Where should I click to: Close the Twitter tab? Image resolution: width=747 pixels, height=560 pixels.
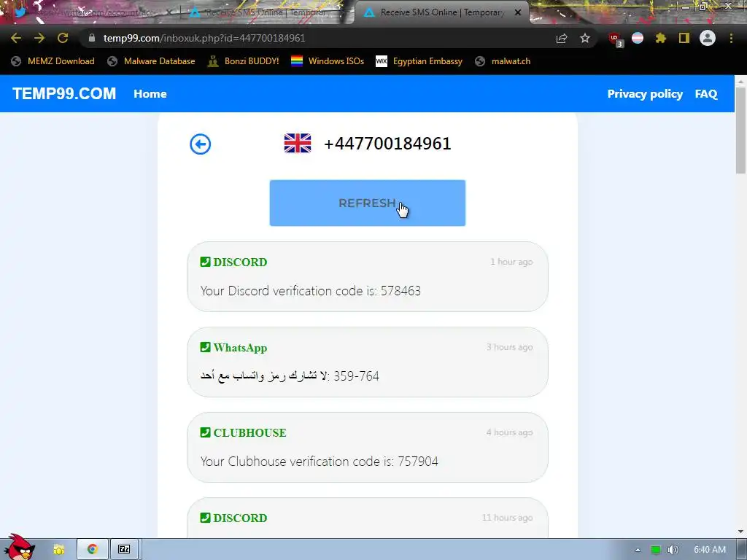click(169, 13)
